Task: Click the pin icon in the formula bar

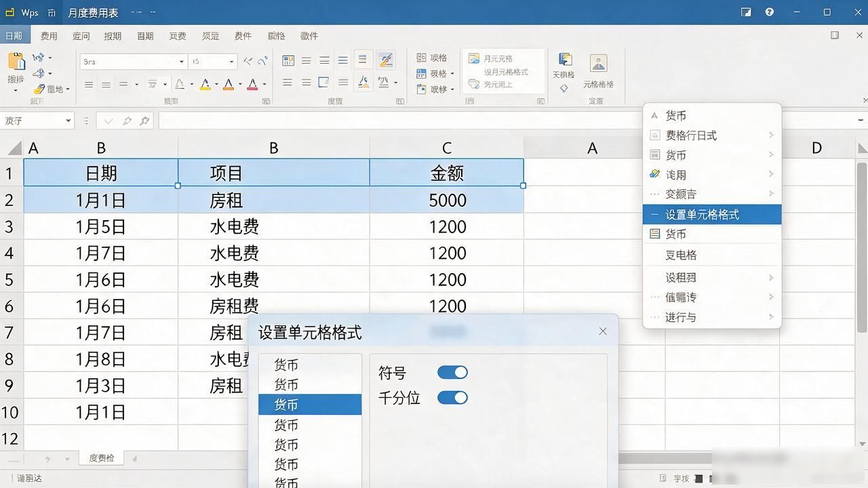Action: 144,121
